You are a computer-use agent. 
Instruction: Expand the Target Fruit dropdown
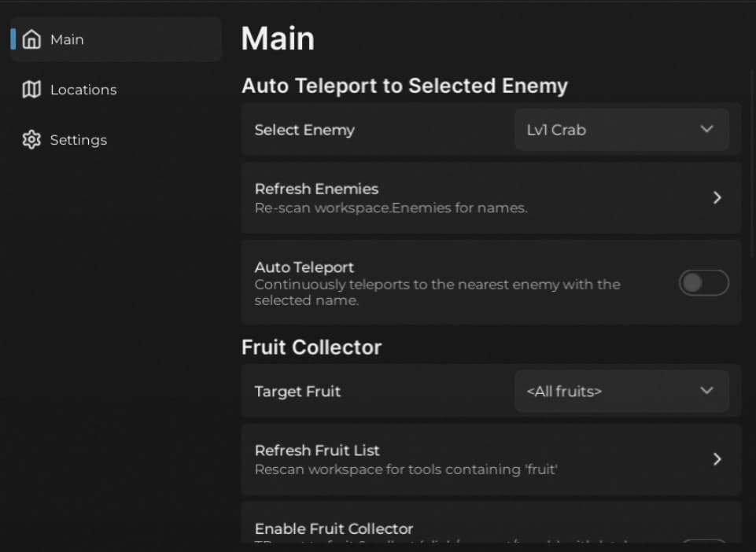(621, 391)
